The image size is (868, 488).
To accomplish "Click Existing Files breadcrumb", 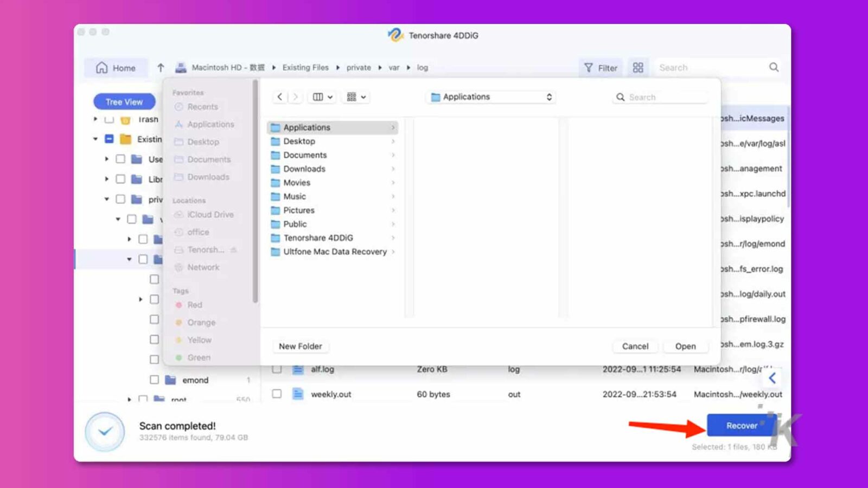I will pos(305,68).
